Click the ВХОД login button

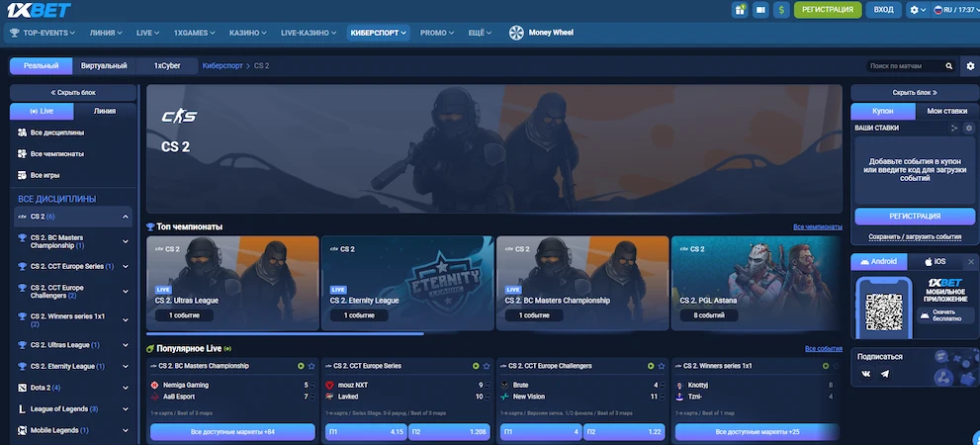[884, 9]
